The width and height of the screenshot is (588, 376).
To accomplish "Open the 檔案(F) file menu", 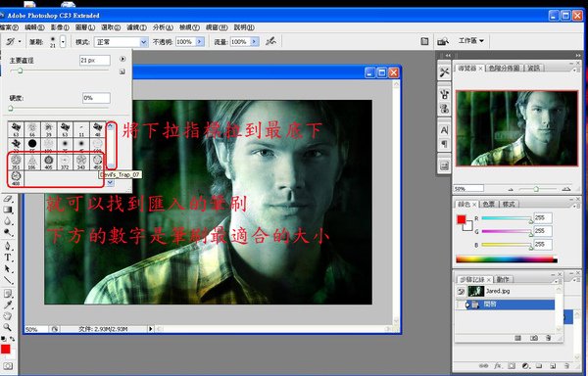I will point(9,27).
